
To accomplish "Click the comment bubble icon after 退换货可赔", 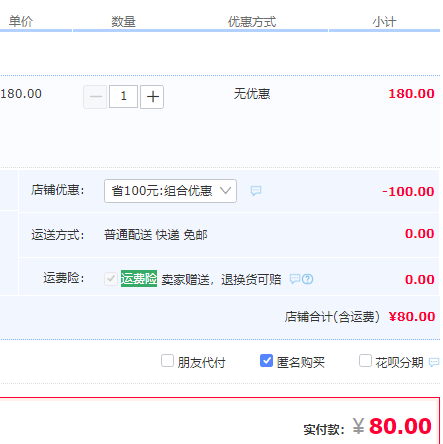I will (295, 279).
